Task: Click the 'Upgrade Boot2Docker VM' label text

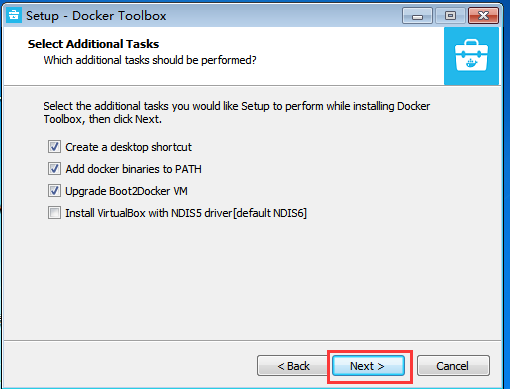Action: (126, 191)
